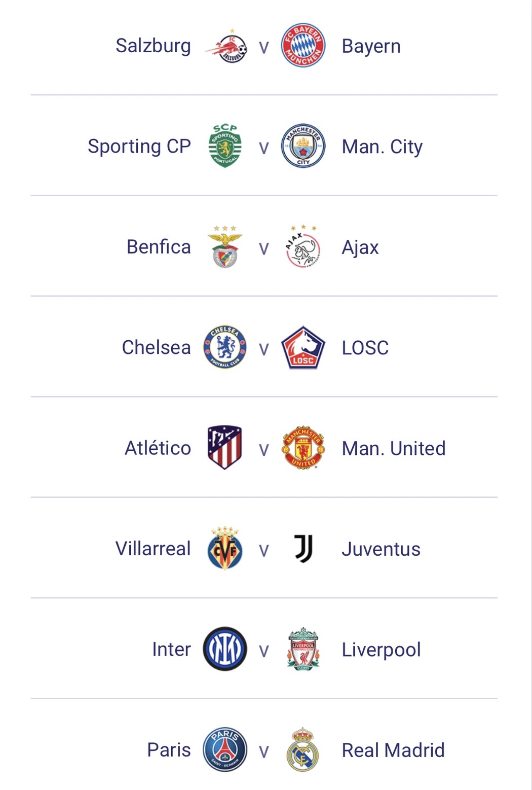Click the Atlético Madrid striped crest
Viewport: 532px width, 790px height.
(x=225, y=448)
